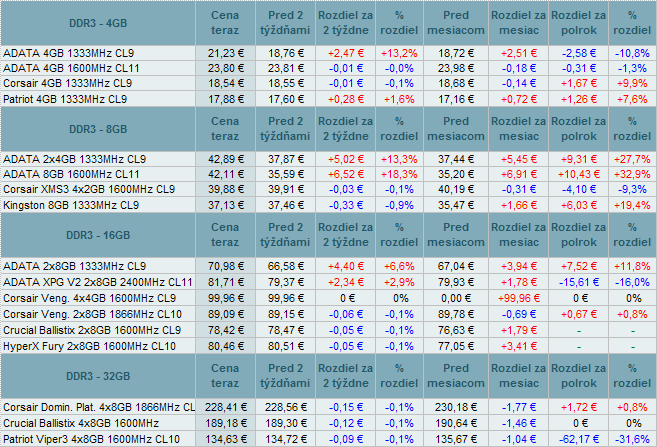Click ADATA 8GB 1600MHz CL11 product name
Screen dimensions: 657x447
[x=71, y=174]
